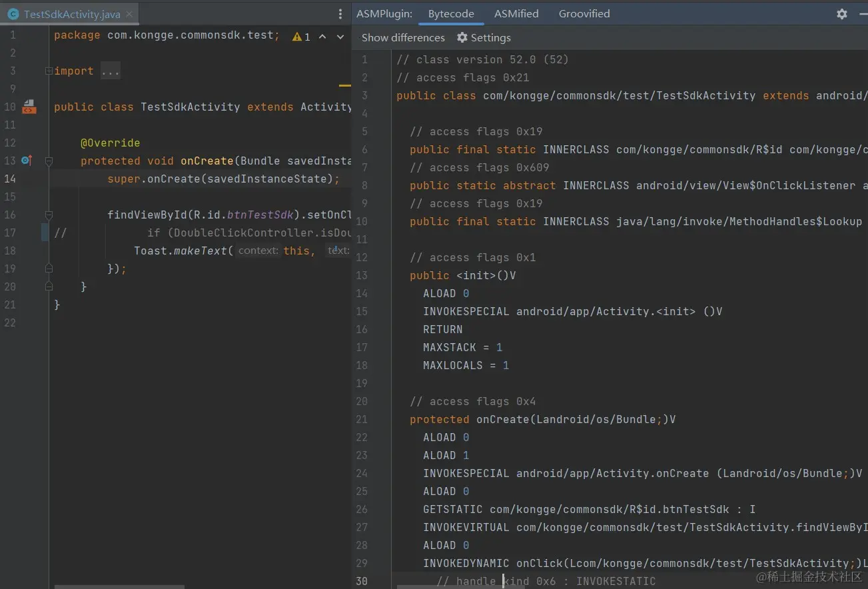The height and width of the screenshot is (589, 868).
Task: Click the @Override annotation
Action: pyautogui.click(x=111, y=143)
